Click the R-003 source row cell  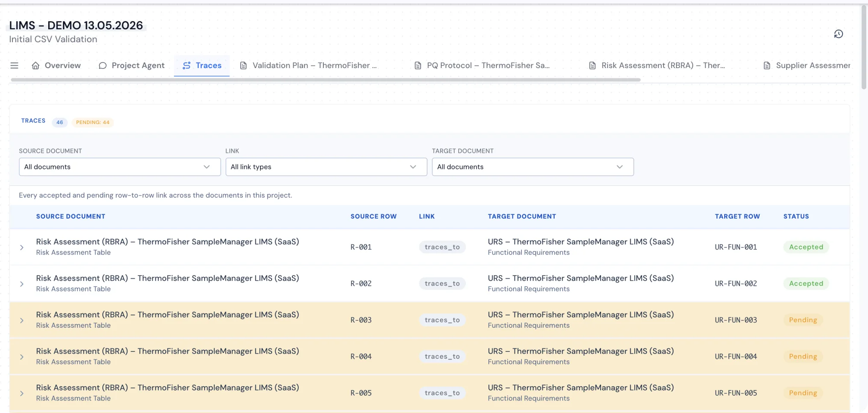(x=361, y=320)
